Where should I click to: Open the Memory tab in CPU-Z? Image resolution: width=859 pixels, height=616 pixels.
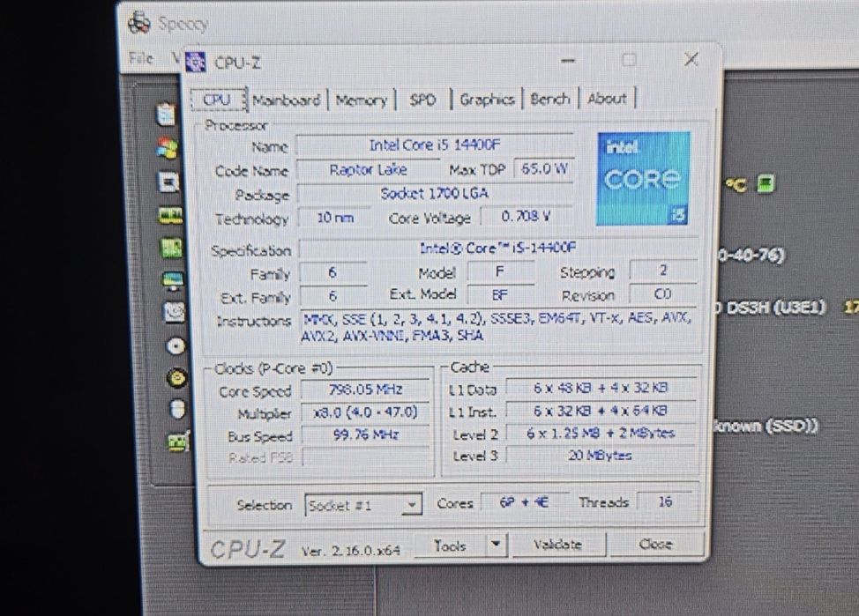tap(361, 100)
